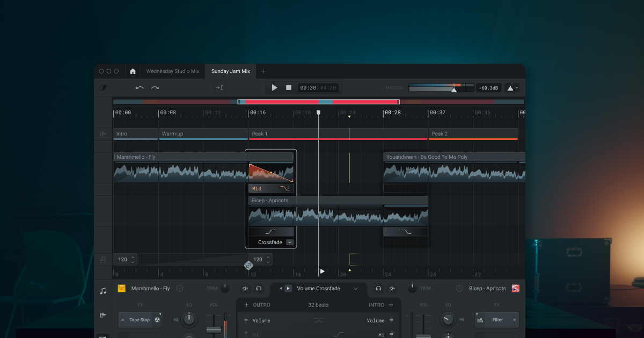The width and height of the screenshot is (644, 338).
Task: Mute the Marshmello - Fly channel
Action: (x=245, y=288)
